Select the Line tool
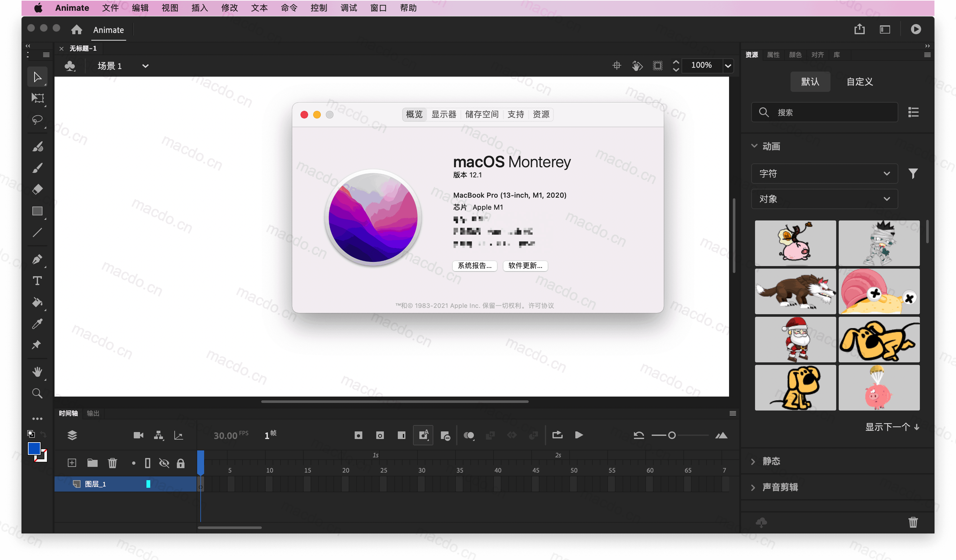Image resolution: width=956 pixels, height=560 pixels. [37, 232]
